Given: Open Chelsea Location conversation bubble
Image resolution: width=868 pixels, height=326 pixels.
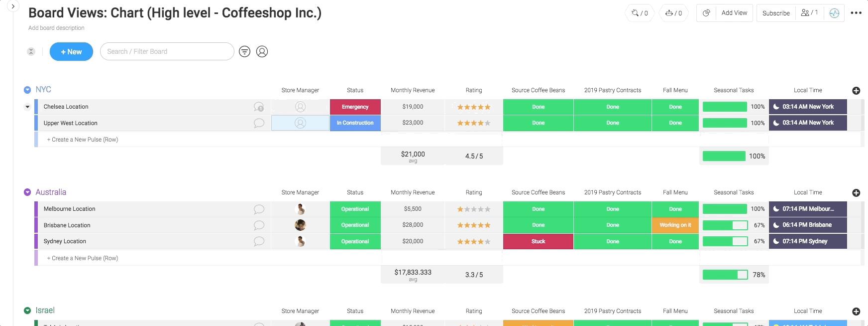Looking at the screenshot, I should [x=259, y=107].
